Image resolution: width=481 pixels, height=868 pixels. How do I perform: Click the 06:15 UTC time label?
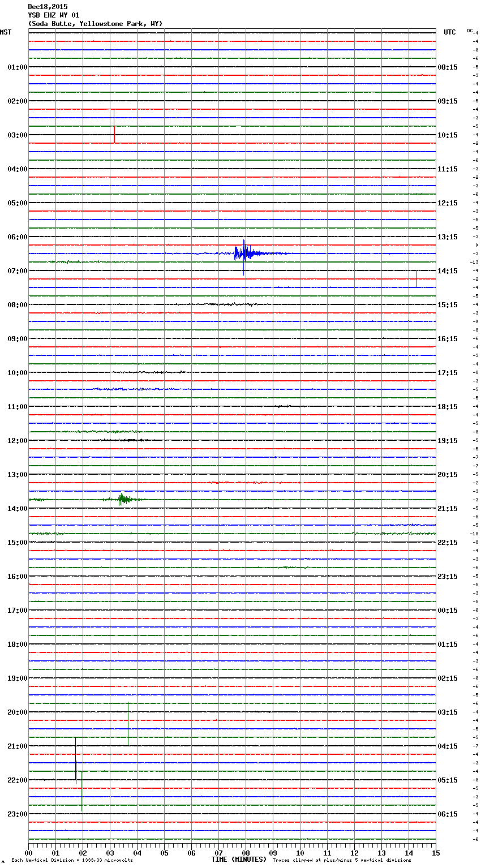tap(448, 814)
